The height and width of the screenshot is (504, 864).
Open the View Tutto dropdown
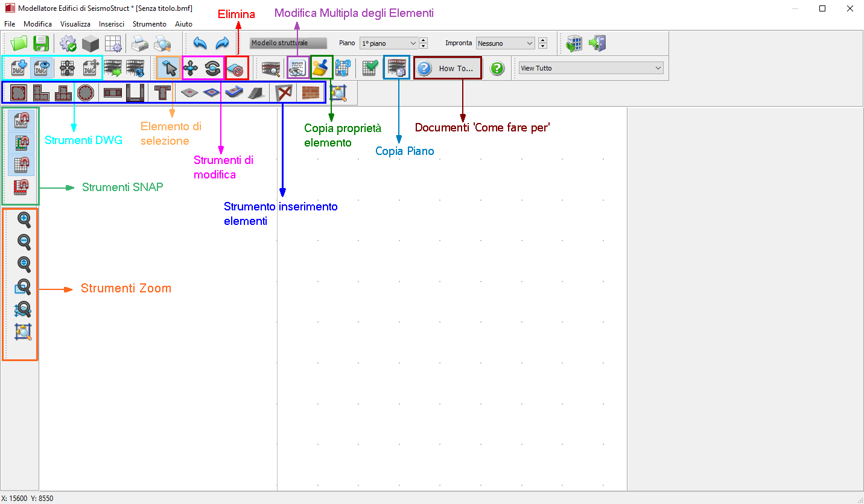click(658, 68)
